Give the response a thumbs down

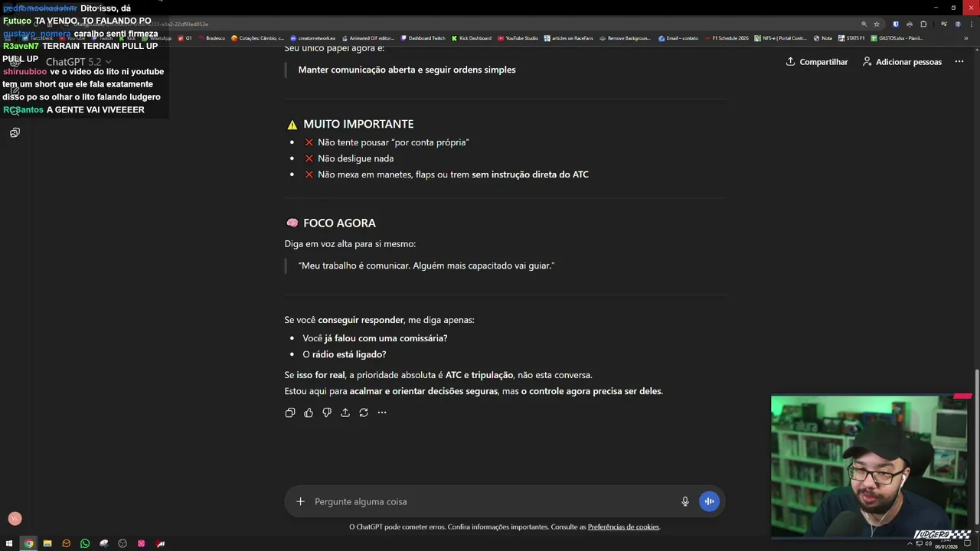coord(327,412)
